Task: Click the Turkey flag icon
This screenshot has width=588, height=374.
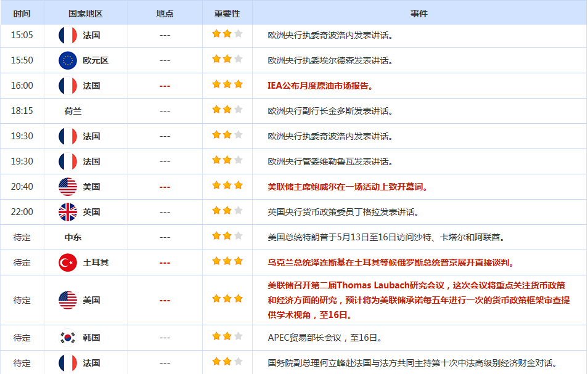Action: pyautogui.click(x=68, y=262)
